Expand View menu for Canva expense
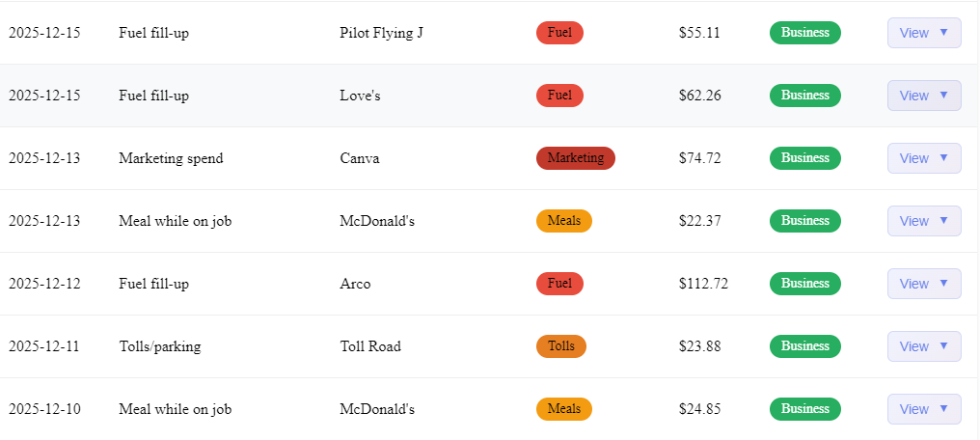 coord(923,158)
